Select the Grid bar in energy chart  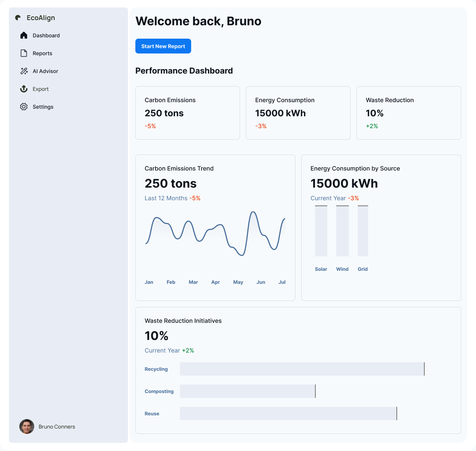(363, 231)
